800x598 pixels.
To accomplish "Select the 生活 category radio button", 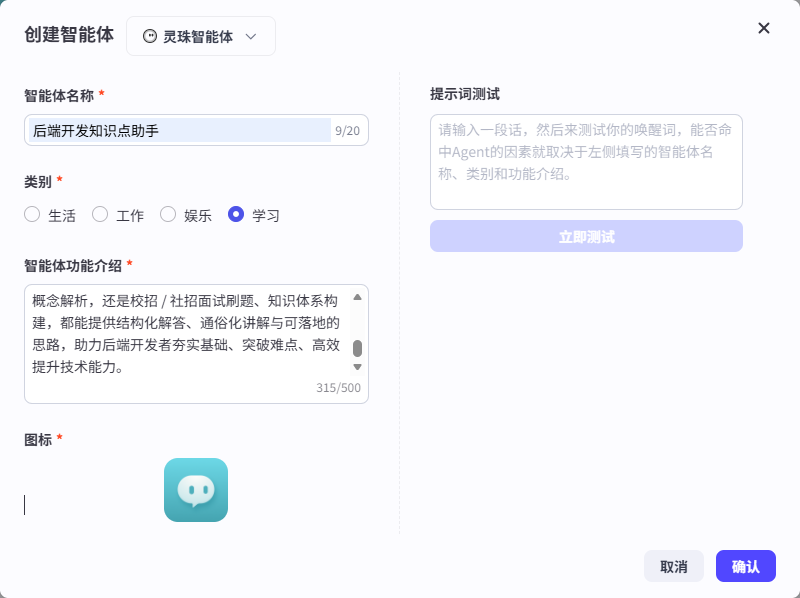I will [31, 214].
